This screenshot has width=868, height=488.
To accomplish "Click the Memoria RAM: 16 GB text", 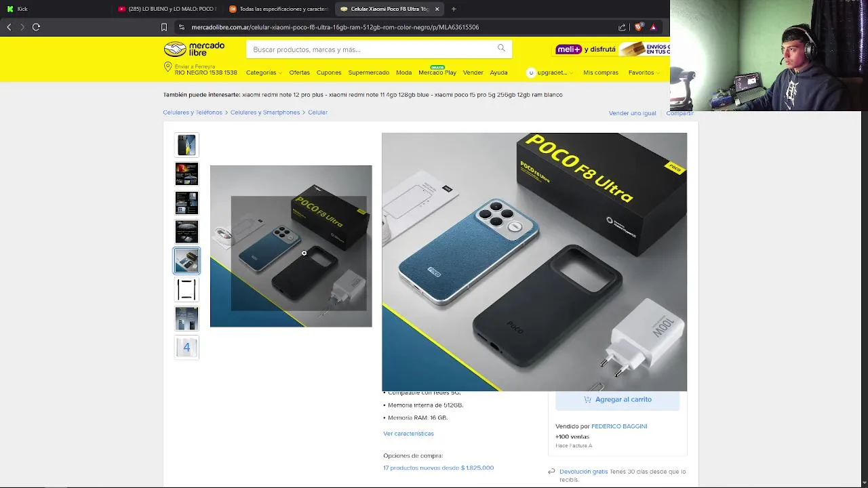I will (x=418, y=418).
